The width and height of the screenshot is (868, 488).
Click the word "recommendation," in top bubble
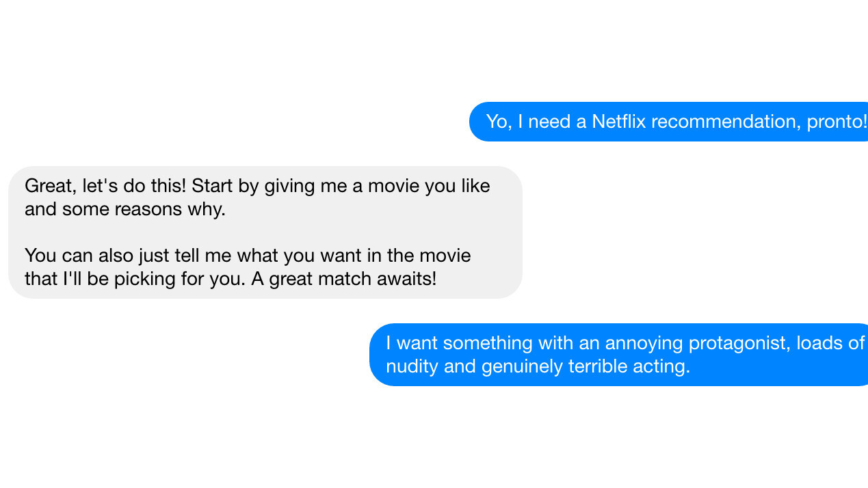click(x=726, y=122)
